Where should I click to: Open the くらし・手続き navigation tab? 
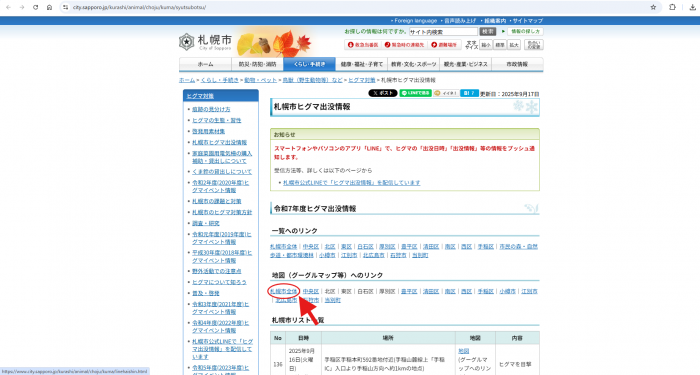[309, 64]
